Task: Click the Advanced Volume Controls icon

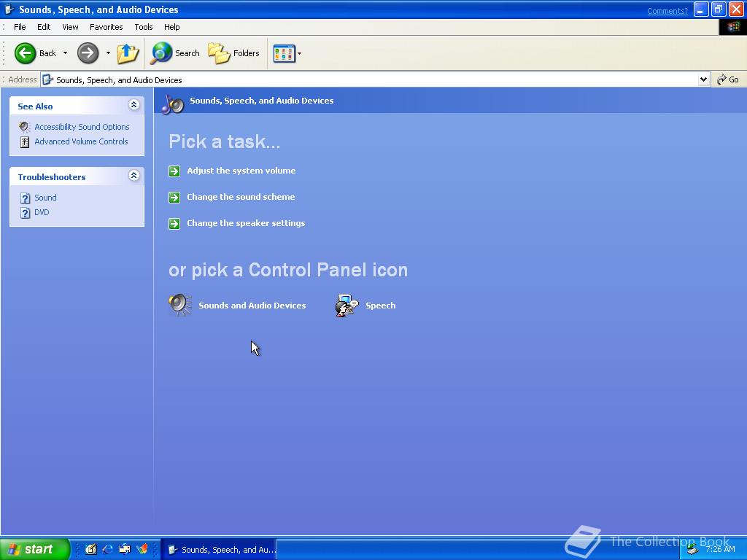Action: tap(25, 142)
